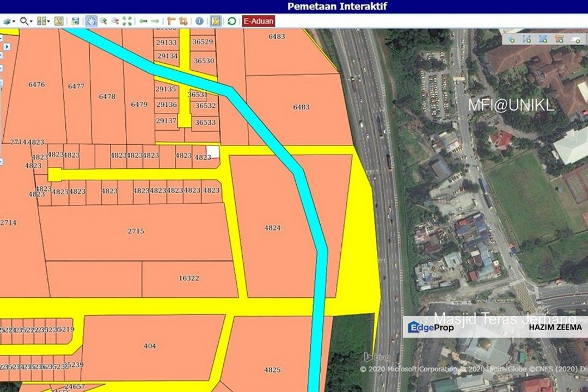Click lot 35239 parcel label
The width and height of the screenshot is (588, 392).
click(x=73, y=365)
